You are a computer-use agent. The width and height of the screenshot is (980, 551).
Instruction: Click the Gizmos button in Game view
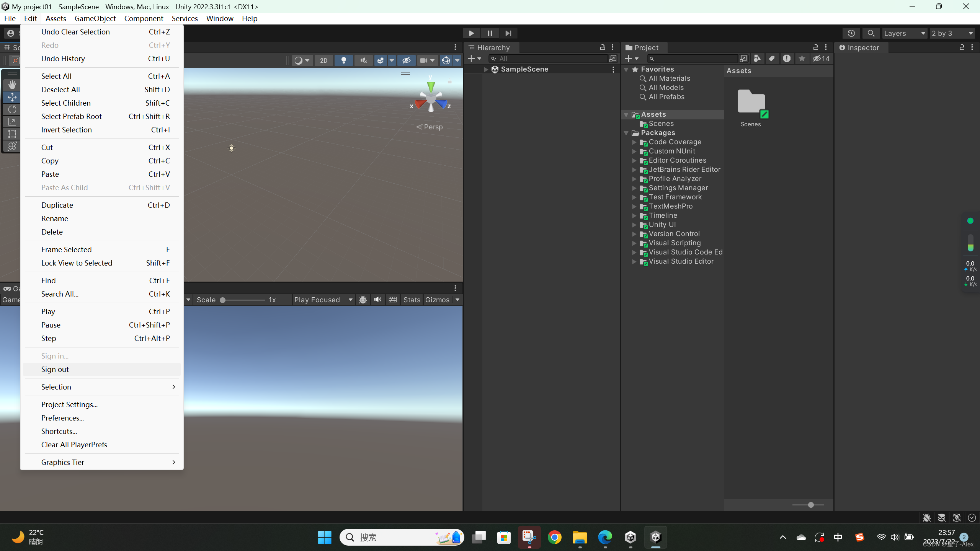coord(437,300)
